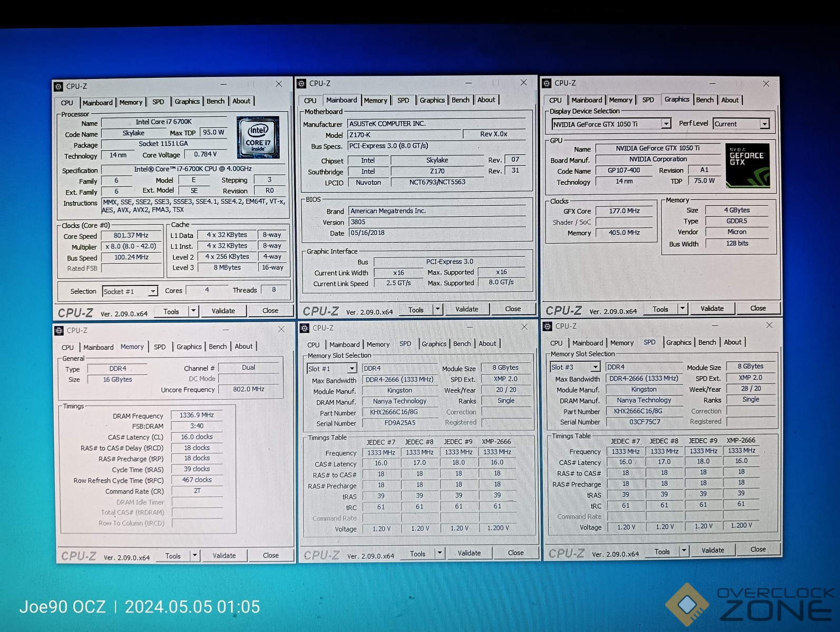Select SPD tab in Mainboard window
The width and height of the screenshot is (840, 632).
tap(403, 100)
